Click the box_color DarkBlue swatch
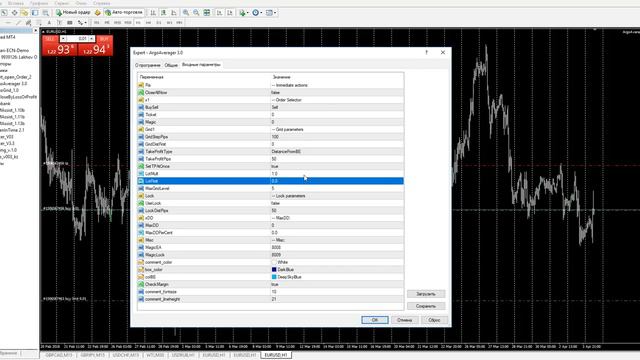The height and width of the screenshot is (360, 640). [274, 269]
